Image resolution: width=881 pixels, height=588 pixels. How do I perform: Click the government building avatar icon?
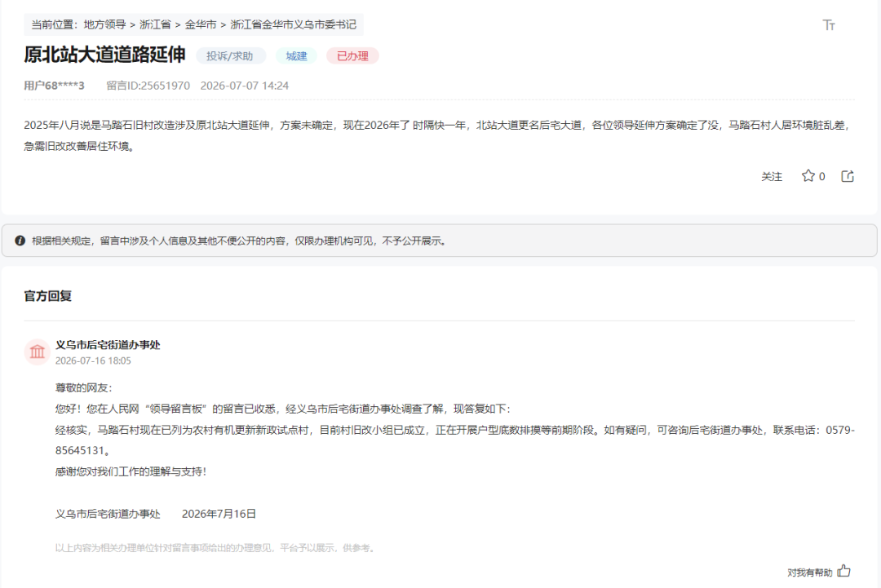pos(37,351)
